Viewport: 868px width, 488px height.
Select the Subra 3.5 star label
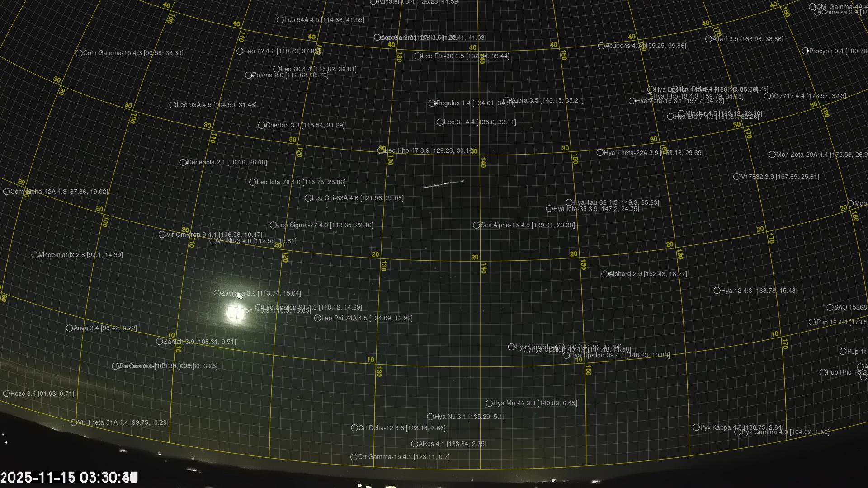click(x=546, y=100)
